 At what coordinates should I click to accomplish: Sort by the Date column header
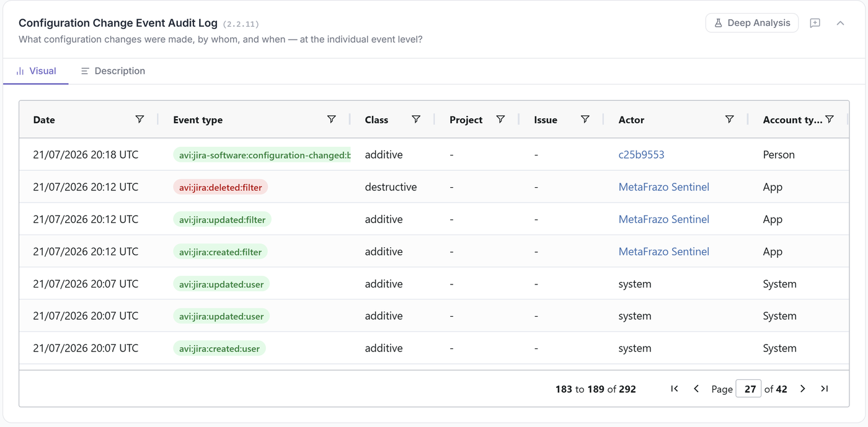pos(44,120)
